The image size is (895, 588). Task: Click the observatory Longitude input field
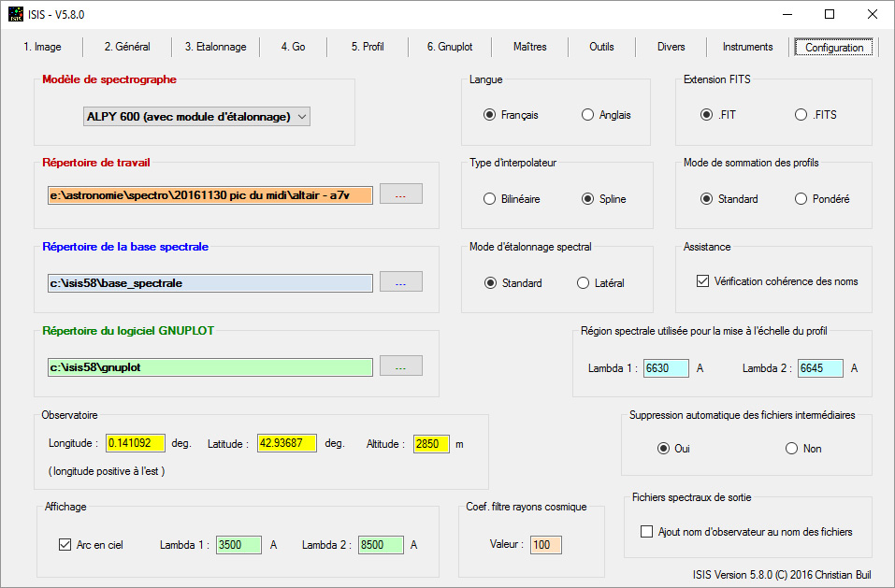[x=136, y=443]
